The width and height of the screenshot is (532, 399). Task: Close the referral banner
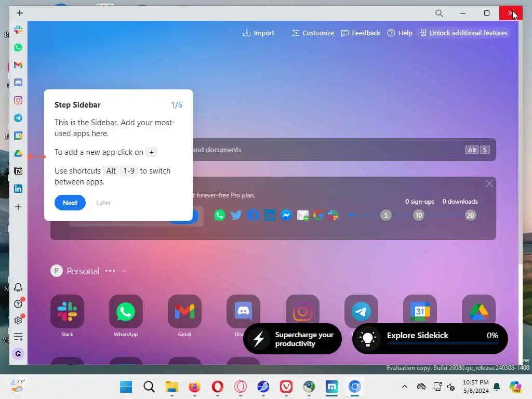489,183
